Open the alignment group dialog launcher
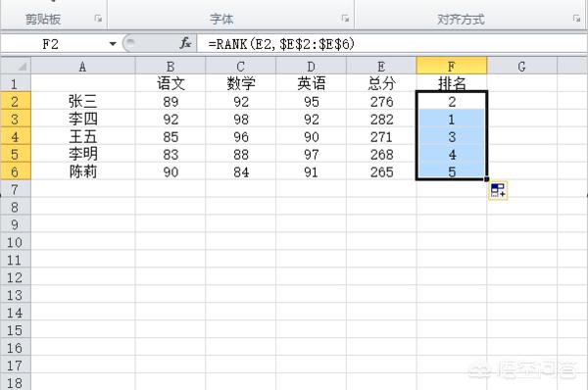The image size is (588, 390). pos(576,19)
